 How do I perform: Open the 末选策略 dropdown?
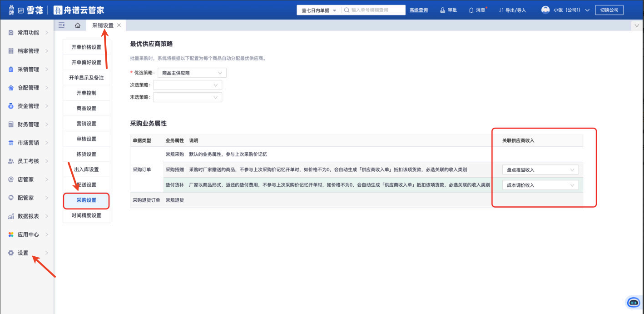188,97
